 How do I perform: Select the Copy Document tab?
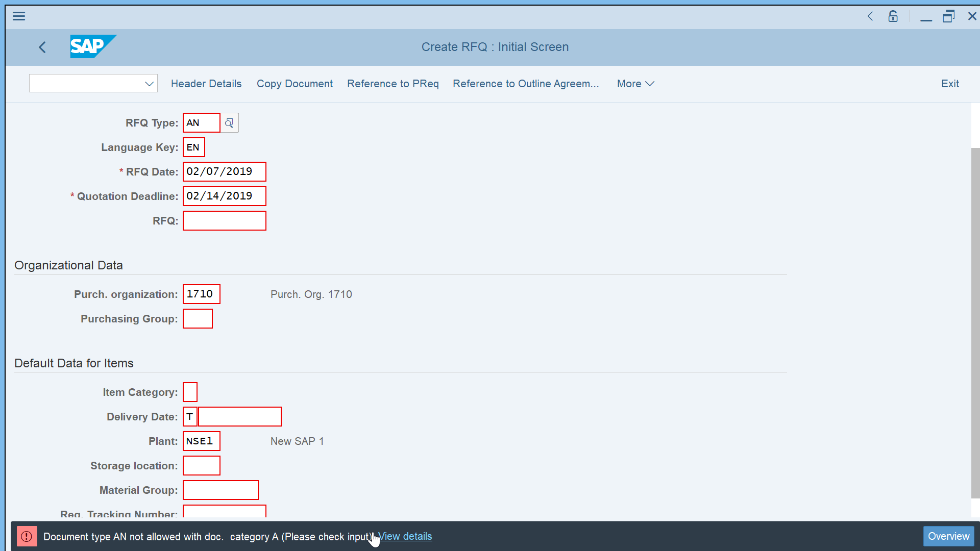click(295, 84)
